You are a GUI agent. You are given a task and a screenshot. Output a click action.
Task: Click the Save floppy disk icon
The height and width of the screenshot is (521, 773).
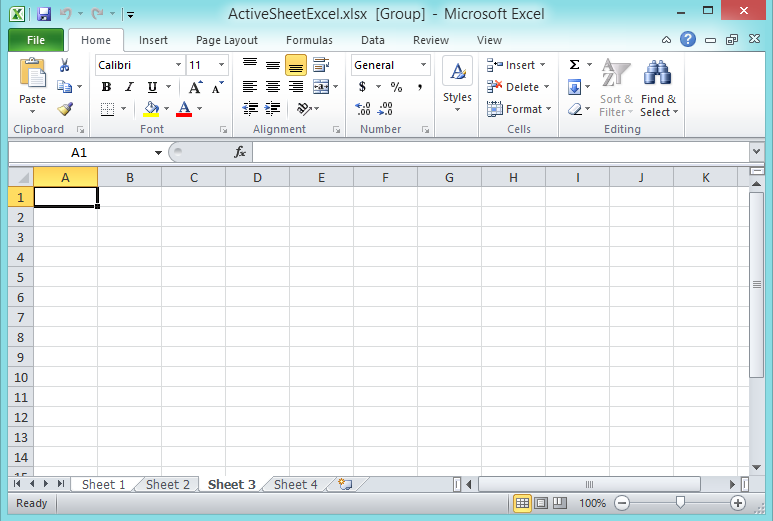[x=44, y=14]
